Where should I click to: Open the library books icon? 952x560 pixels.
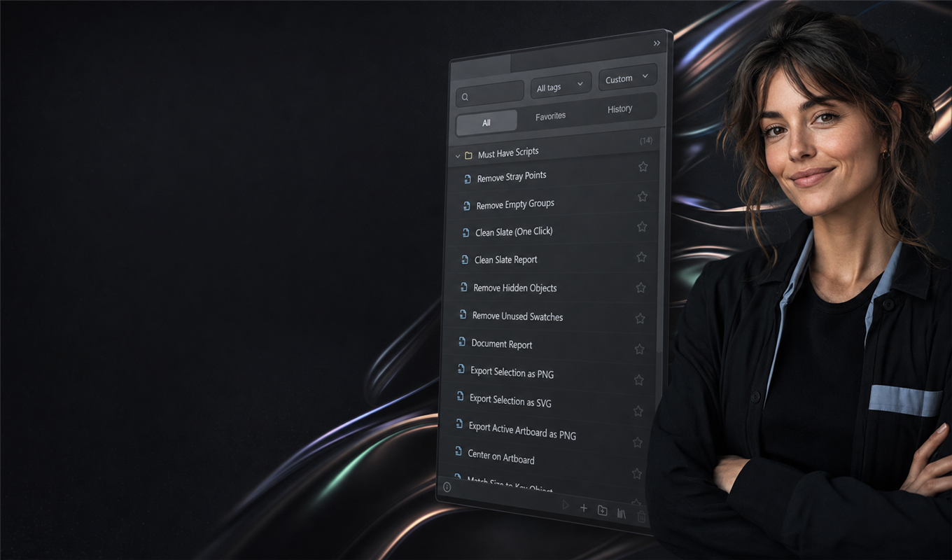point(621,514)
